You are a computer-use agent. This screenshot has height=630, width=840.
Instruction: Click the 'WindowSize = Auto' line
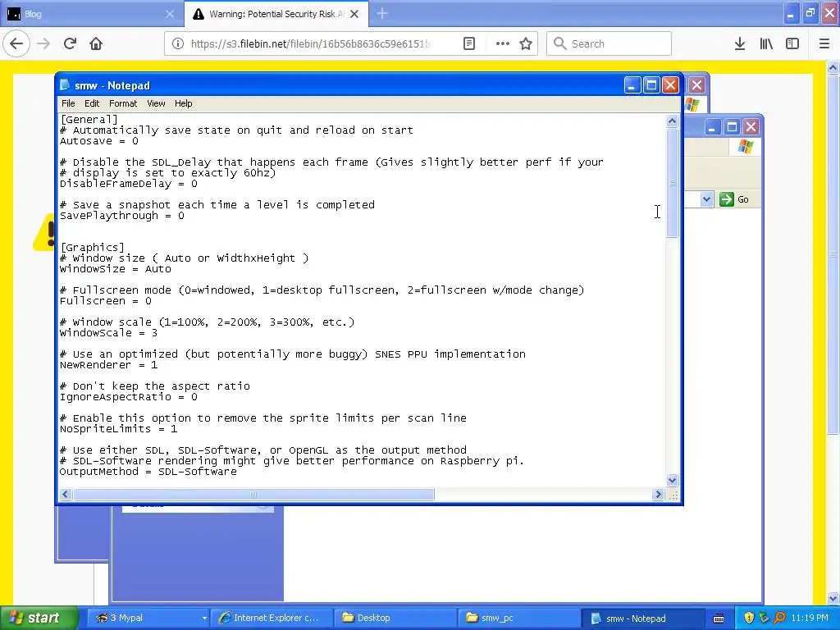pos(115,269)
